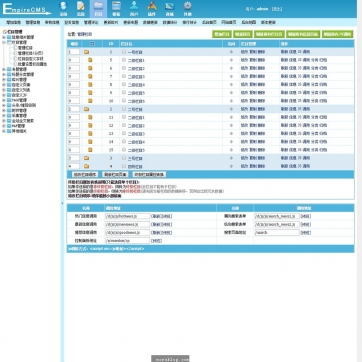
Task: Click the green 刷新首页 button
Action: (243, 34)
